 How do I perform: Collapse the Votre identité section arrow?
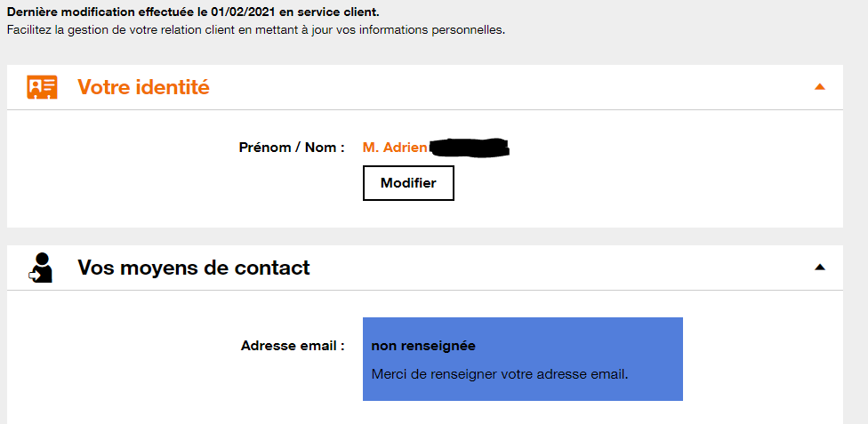(820, 87)
